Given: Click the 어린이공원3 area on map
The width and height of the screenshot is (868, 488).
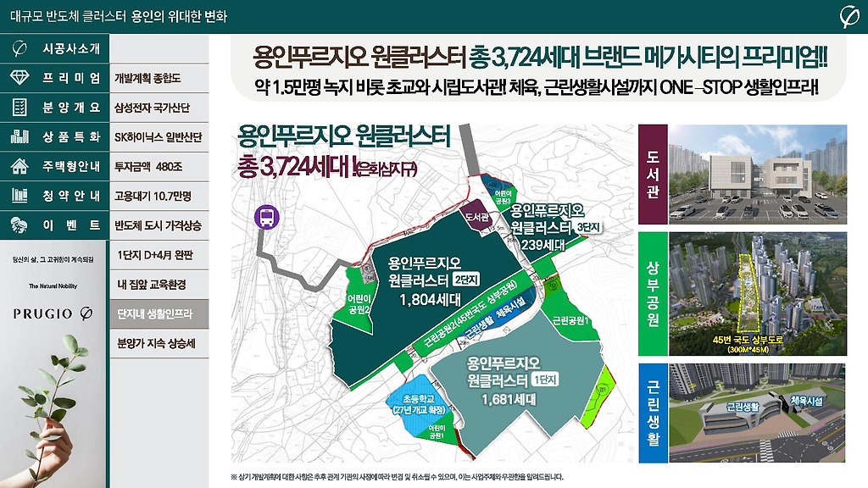Looking at the screenshot, I should [x=504, y=197].
